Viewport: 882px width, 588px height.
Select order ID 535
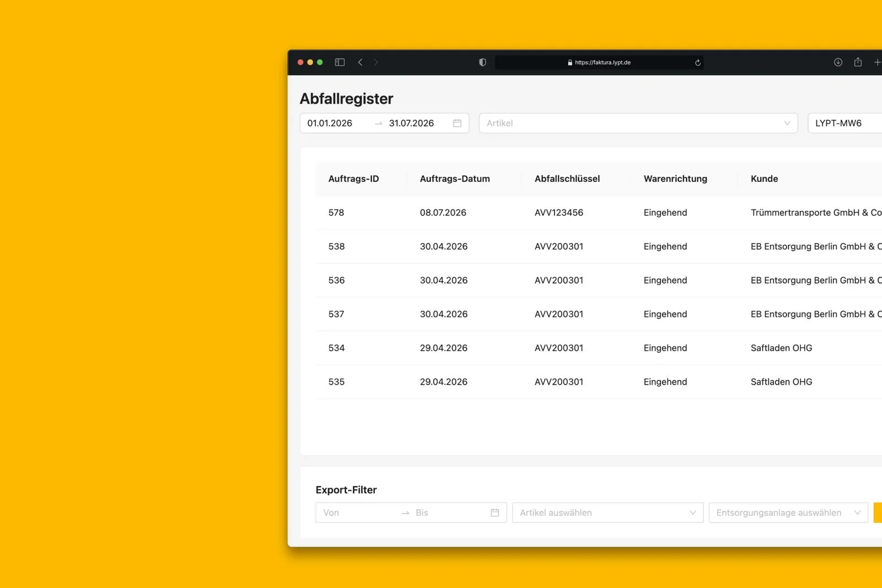tap(336, 382)
